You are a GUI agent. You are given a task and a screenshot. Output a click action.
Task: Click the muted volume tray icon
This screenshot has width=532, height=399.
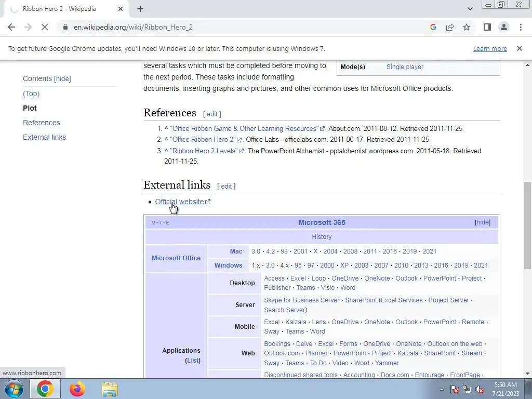coord(480,390)
